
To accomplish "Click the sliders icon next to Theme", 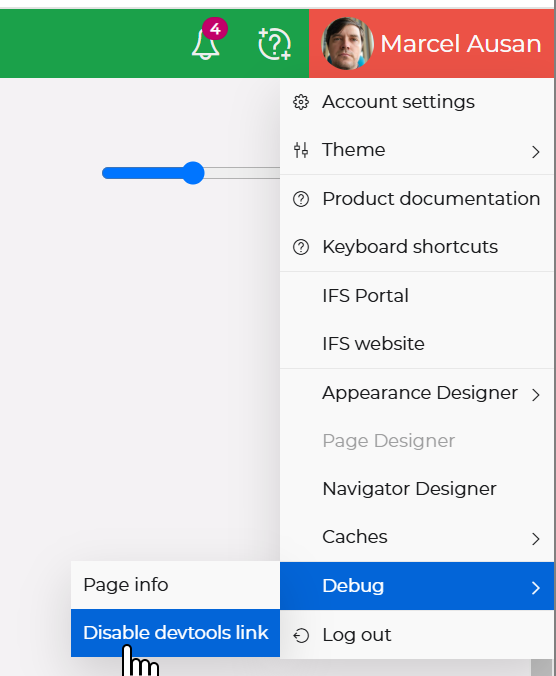I will click(301, 150).
